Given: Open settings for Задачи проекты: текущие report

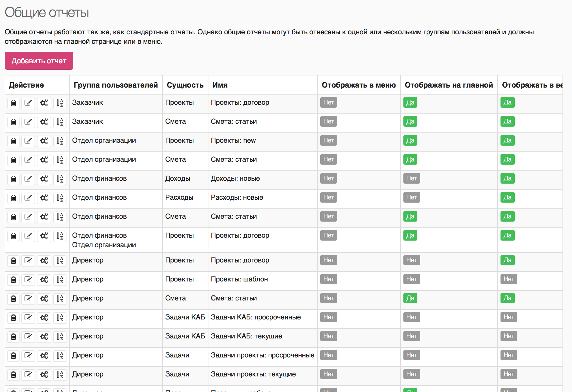Looking at the screenshot, I should point(44,375).
